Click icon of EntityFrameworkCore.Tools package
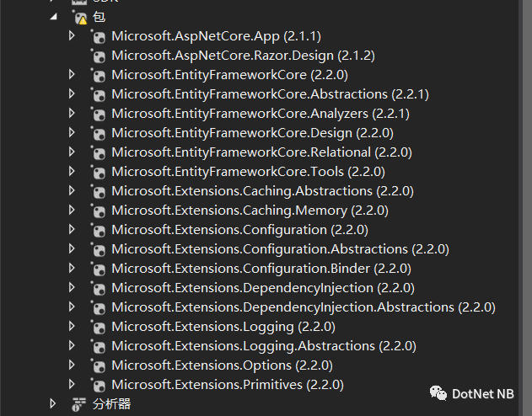This screenshot has height=416, width=532. coord(99,172)
